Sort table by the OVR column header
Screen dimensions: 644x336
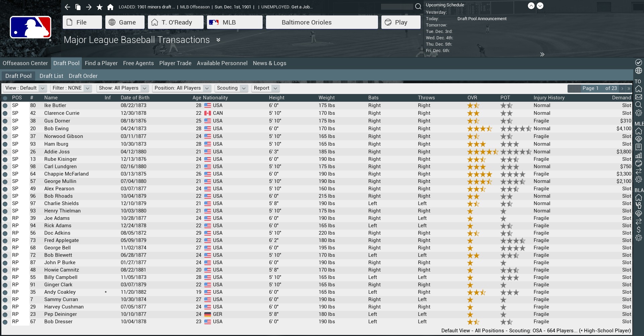(x=472, y=98)
